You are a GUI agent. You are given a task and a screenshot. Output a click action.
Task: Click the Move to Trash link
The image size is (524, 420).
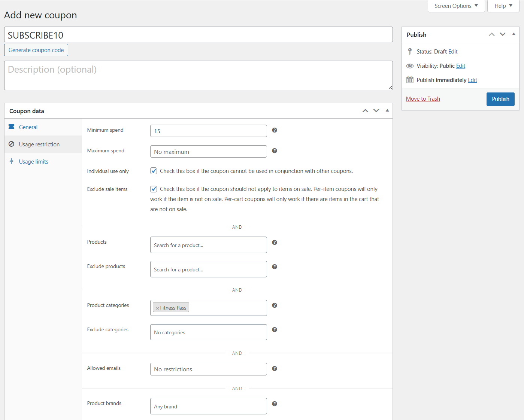pyautogui.click(x=423, y=98)
